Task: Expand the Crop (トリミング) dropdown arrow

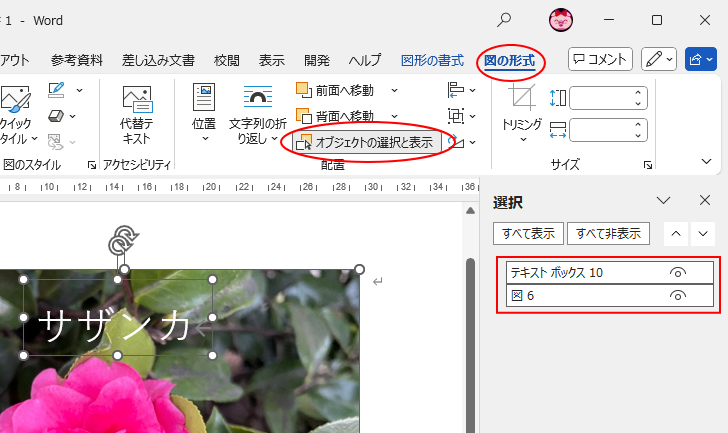Action: pyautogui.click(x=523, y=139)
